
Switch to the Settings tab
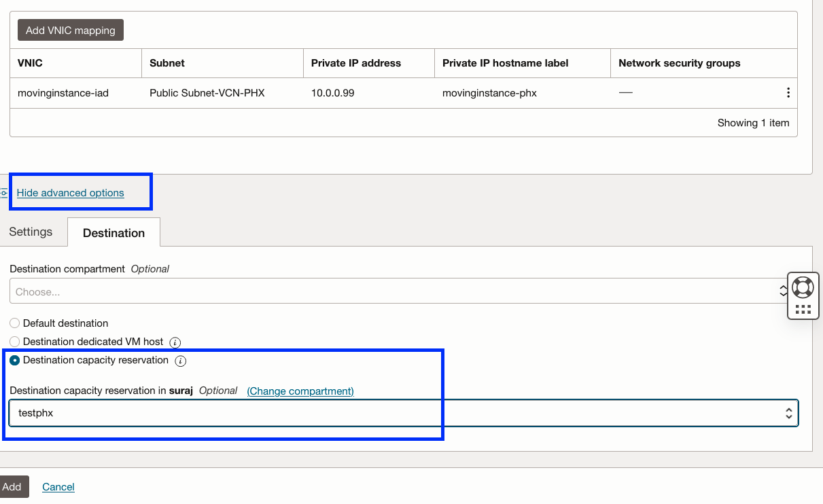31,232
